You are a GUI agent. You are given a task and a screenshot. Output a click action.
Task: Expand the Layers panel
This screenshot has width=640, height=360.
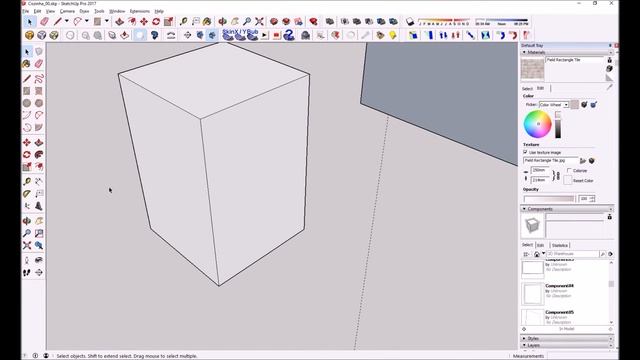coord(524,345)
